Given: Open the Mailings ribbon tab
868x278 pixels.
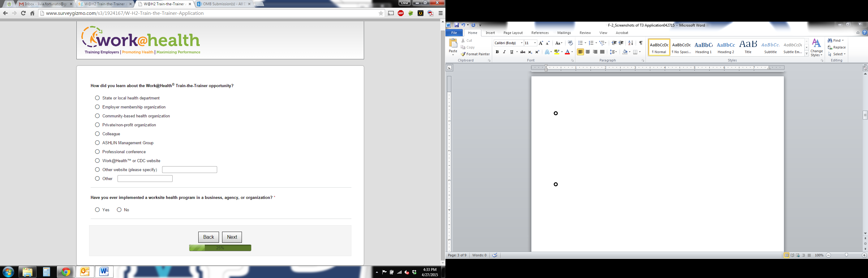Looking at the screenshot, I should [x=564, y=33].
